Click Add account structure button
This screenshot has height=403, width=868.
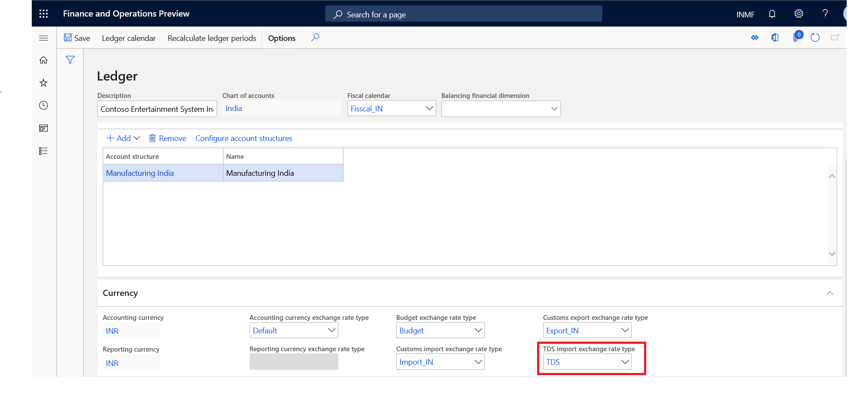(x=123, y=138)
